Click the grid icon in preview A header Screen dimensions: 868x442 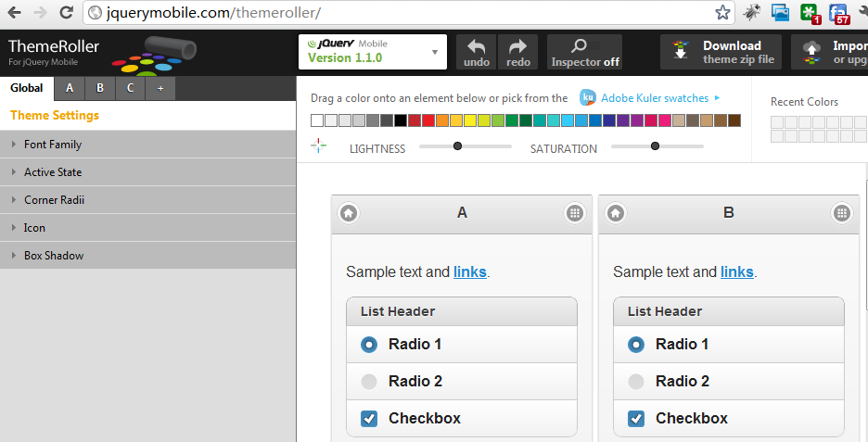575,213
